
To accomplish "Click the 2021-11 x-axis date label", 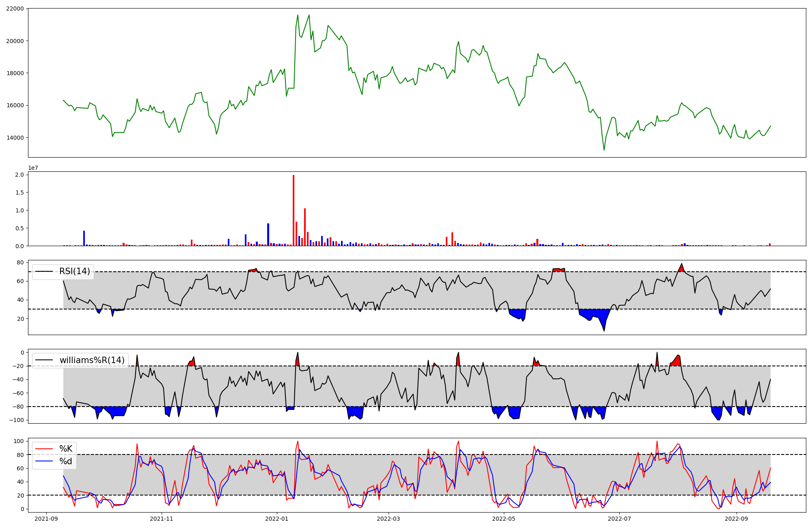I will [162, 519].
